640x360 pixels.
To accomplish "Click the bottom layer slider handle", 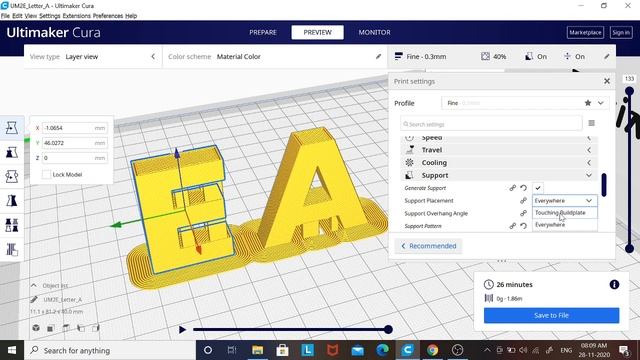I will tap(629, 248).
